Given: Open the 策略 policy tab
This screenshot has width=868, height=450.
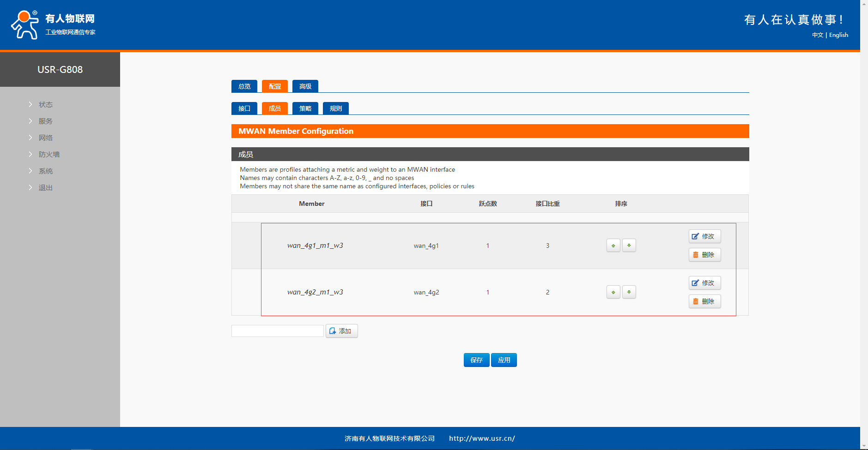Looking at the screenshot, I should pos(305,108).
